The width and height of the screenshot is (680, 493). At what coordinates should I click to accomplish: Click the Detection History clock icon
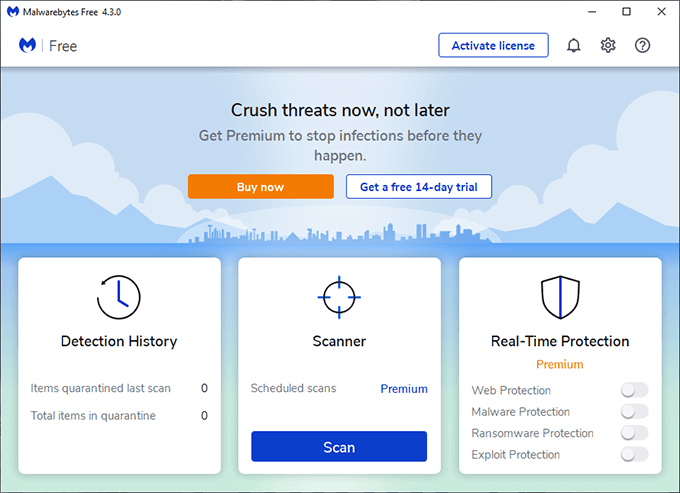coord(119,297)
